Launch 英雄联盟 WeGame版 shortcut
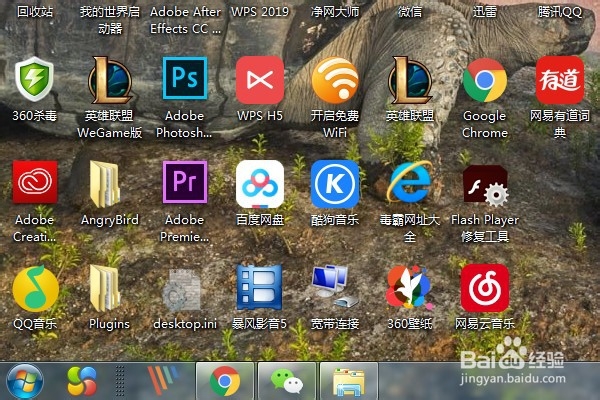The height and width of the screenshot is (400, 600). (109, 80)
